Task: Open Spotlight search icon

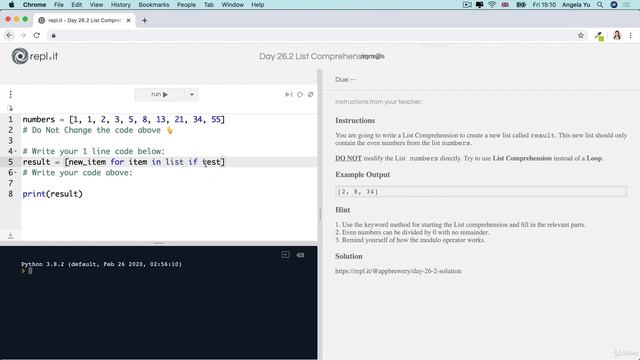Action: coord(600,5)
